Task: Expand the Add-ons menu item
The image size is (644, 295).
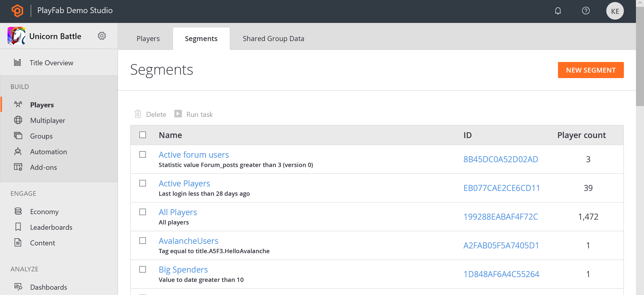Action: (43, 167)
